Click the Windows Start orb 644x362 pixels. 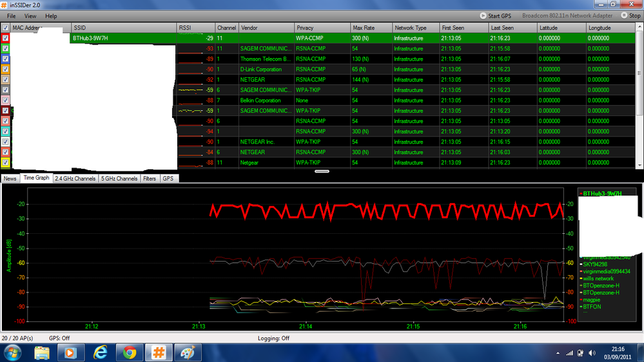[12, 352]
